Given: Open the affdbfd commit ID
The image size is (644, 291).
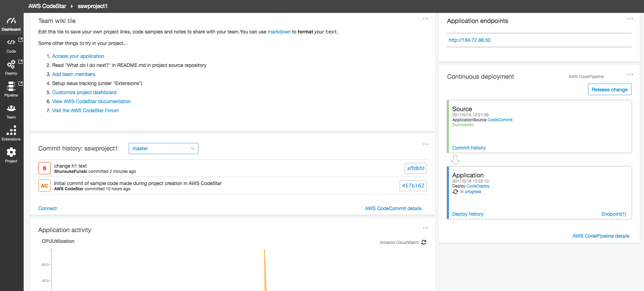Looking at the screenshot, I should [x=415, y=168].
